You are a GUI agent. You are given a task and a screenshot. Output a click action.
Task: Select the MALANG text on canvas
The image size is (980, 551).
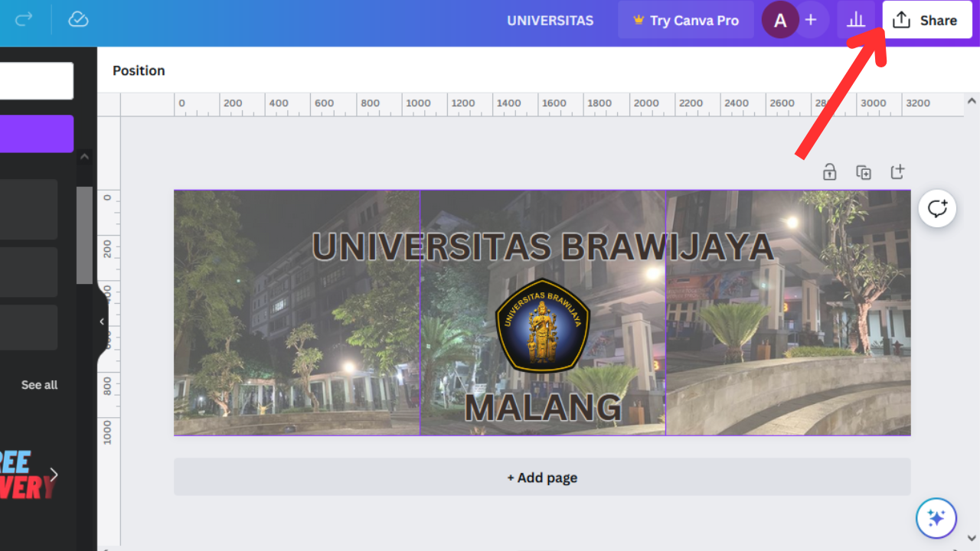pos(542,407)
